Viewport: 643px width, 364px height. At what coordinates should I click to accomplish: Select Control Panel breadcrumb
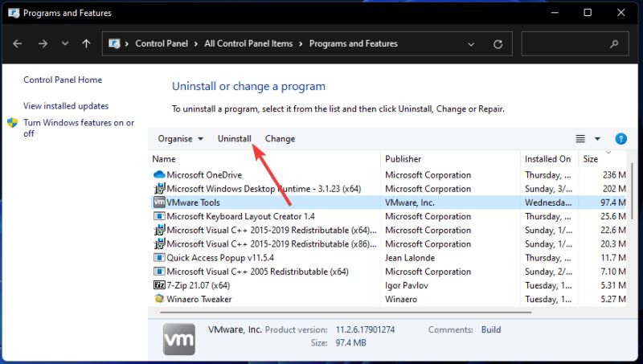tap(162, 43)
